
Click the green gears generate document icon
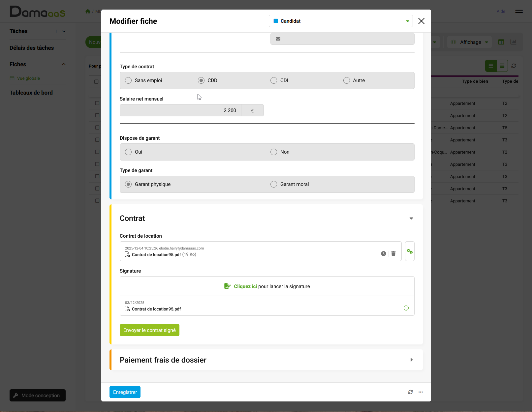[x=410, y=251]
